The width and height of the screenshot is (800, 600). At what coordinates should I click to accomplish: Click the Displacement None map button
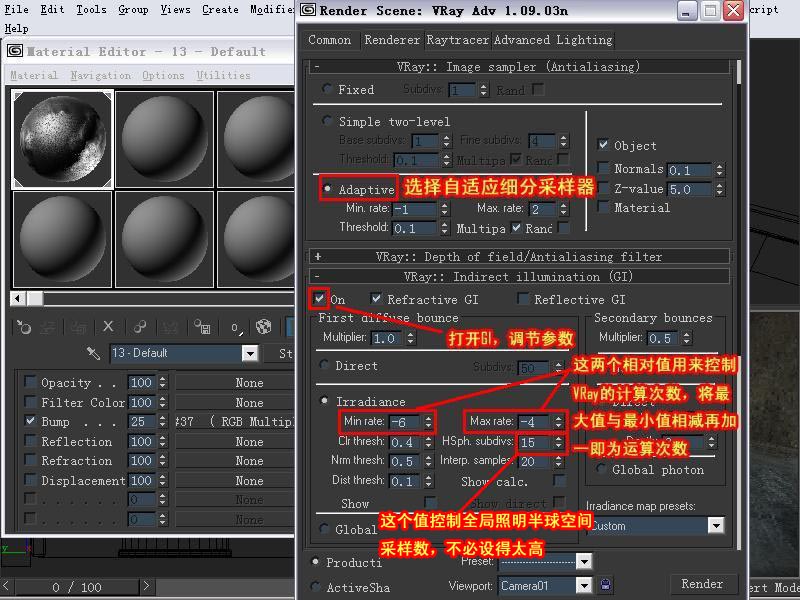[235, 481]
